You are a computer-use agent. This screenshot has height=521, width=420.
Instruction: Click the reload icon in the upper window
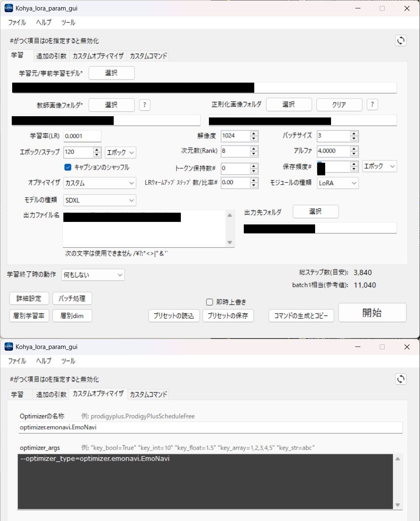click(x=401, y=40)
